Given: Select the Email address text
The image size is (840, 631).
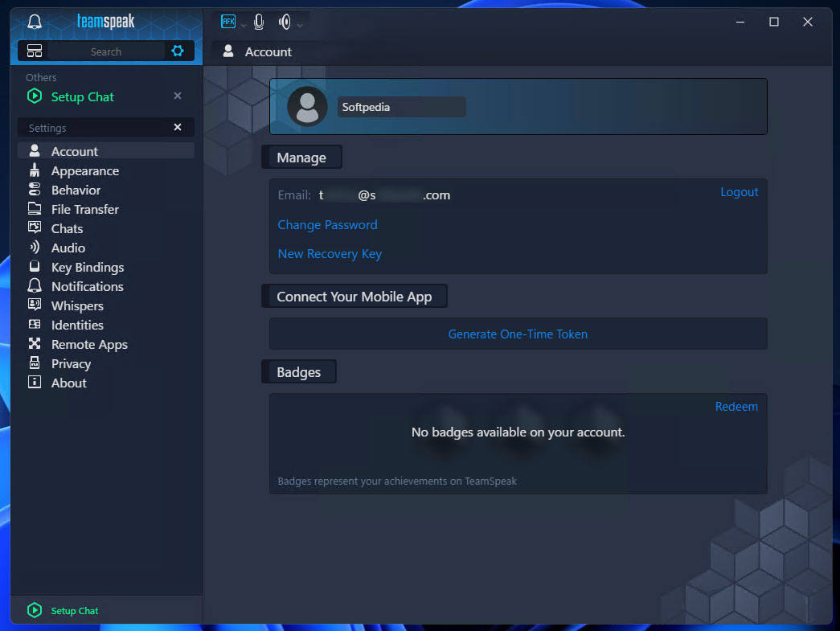Looking at the screenshot, I should [385, 195].
